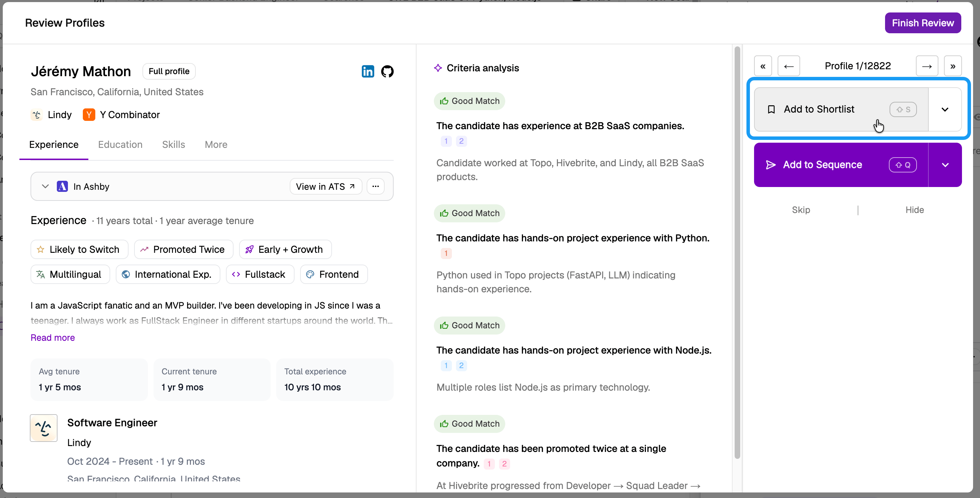The height and width of the screenshot is (498, 980).
Task: Click the San Francisco location under the name
Action: [x=117, y=92]
